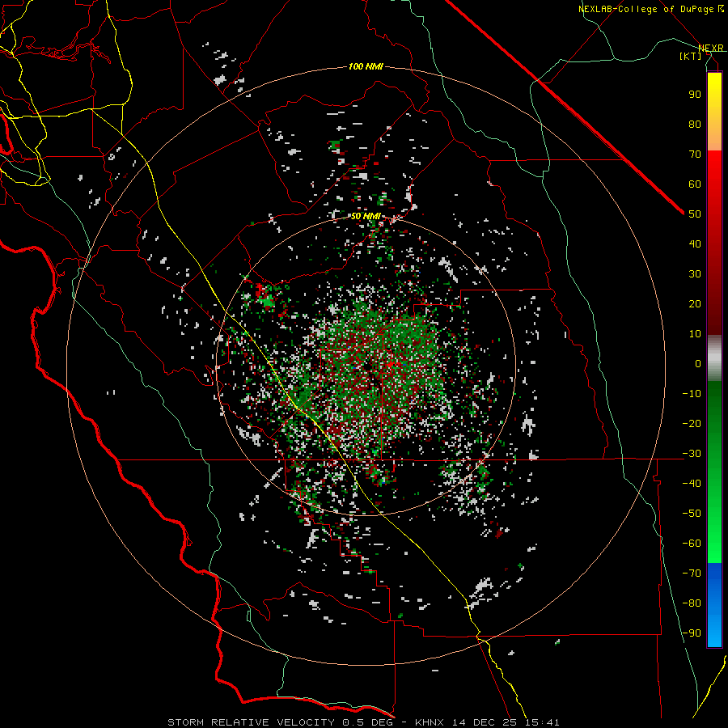This screenshot has width=728, height=728.
Task: Click the 50 value on velocity scale
Action: (695, 214)
